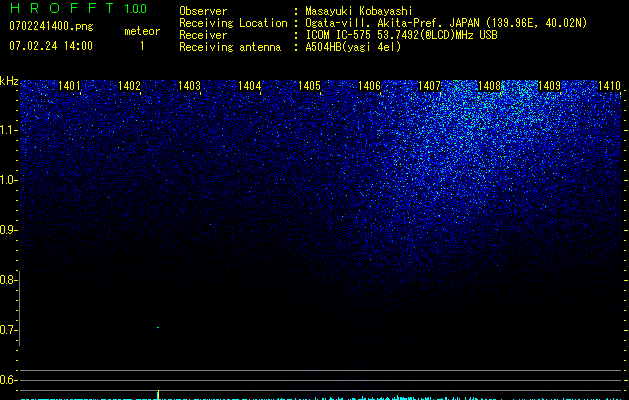Click the 1408 time axis marker

coord(489,86)
